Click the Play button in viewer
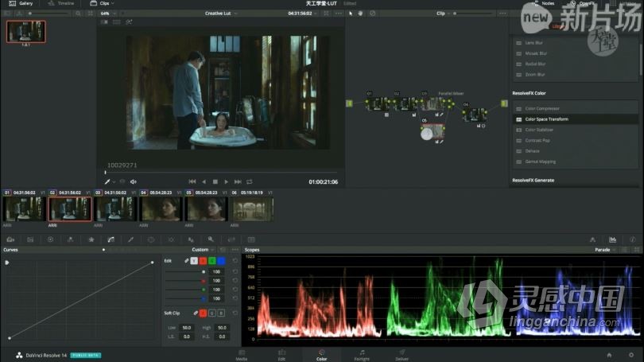The image size is (644, 362). (227, 181)
